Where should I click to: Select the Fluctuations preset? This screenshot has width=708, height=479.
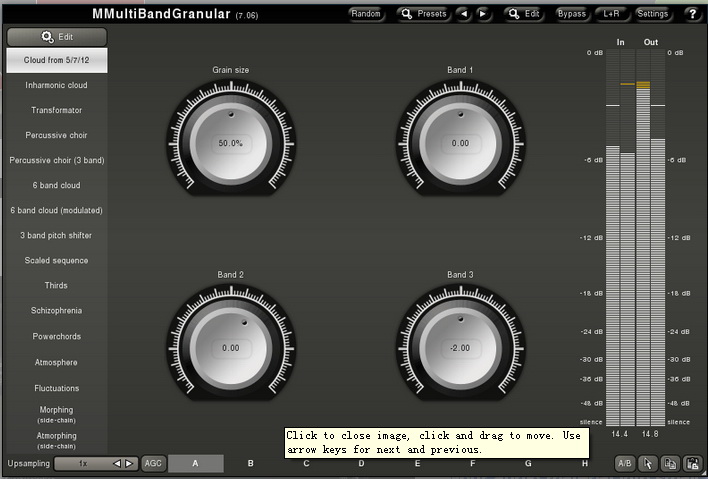(57, 388)
